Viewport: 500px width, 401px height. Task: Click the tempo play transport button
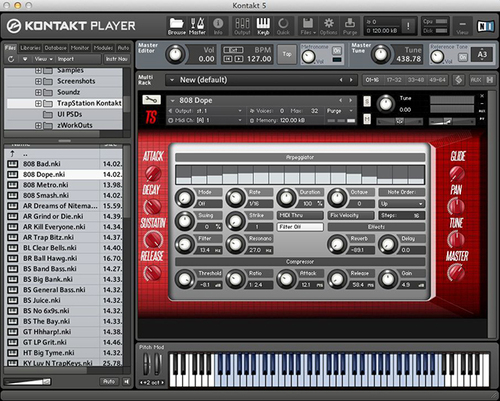239,59
